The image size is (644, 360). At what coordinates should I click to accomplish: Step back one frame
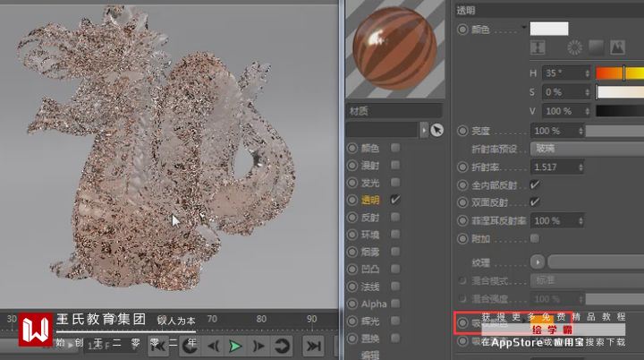(x=213, y=346)
